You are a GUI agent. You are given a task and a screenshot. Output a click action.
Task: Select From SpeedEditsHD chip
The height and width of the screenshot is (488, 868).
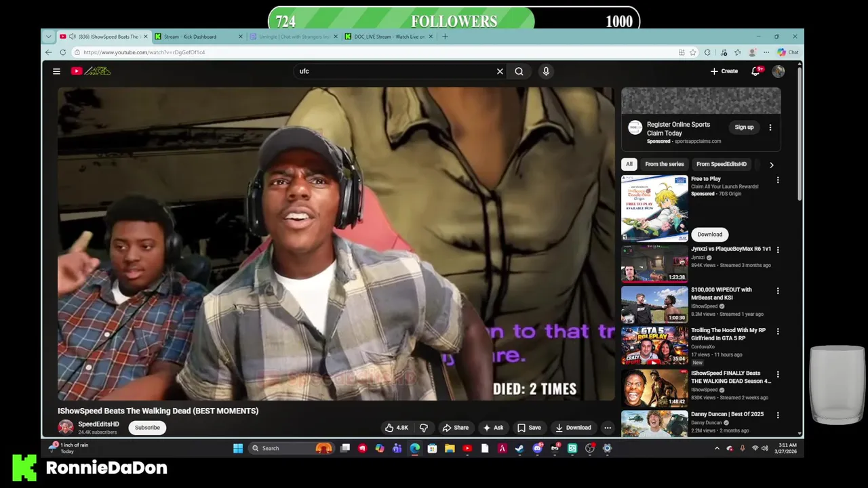point(722,164)
